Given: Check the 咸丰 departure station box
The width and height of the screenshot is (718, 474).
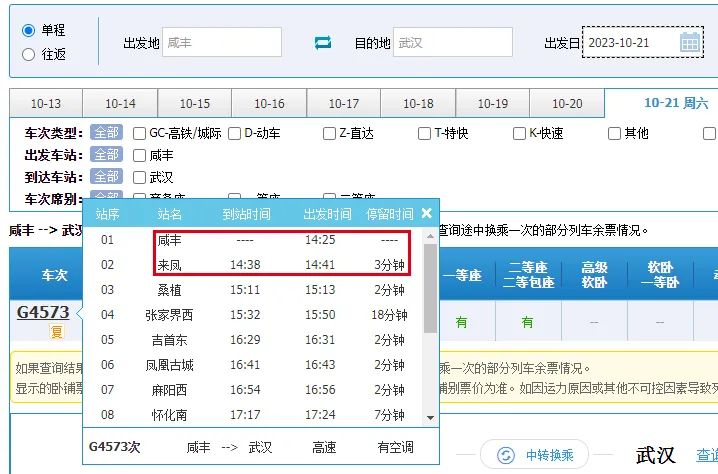Looking at the screenshot, I should click(x=140, y=155).
